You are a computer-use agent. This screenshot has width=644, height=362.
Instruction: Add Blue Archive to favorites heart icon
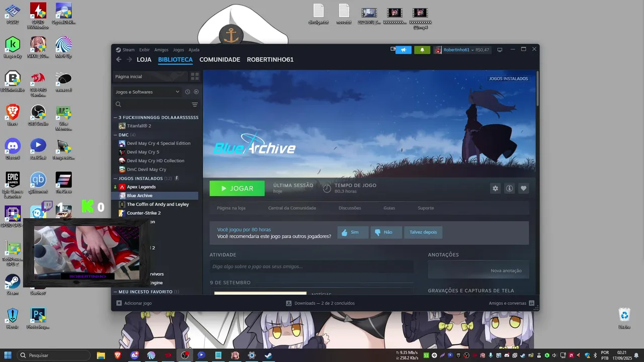(x=524, y=188)
